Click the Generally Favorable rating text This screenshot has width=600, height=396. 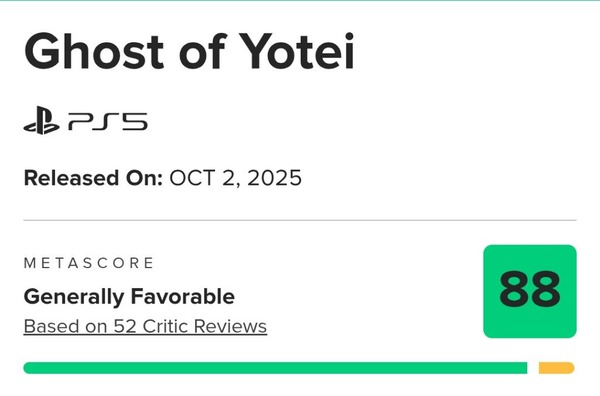(x=129, y=297)
